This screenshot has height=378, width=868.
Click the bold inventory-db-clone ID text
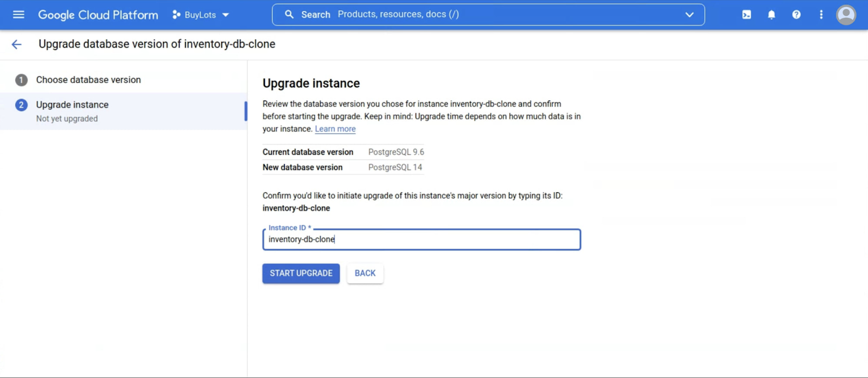(x=296, y=208)
